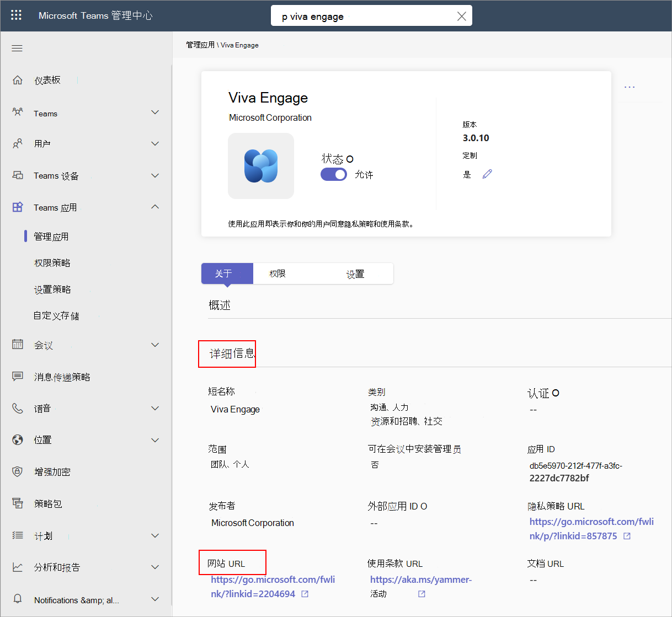
Task: Click the 仪表板 home icon
Action: pyautogui.click(x=18, y=80)
